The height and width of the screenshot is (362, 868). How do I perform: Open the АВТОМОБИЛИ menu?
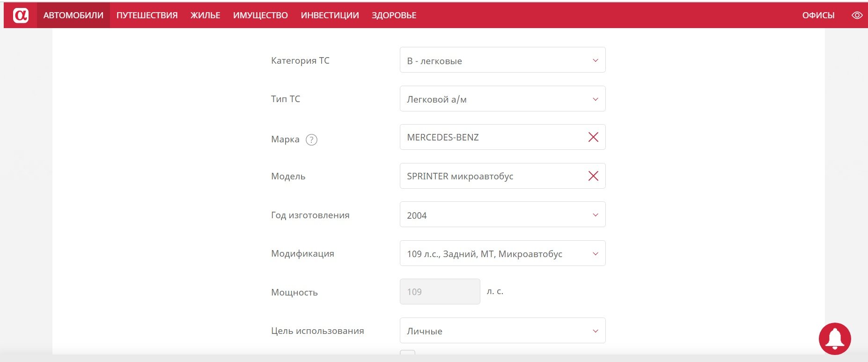click(x=74, y=15)
